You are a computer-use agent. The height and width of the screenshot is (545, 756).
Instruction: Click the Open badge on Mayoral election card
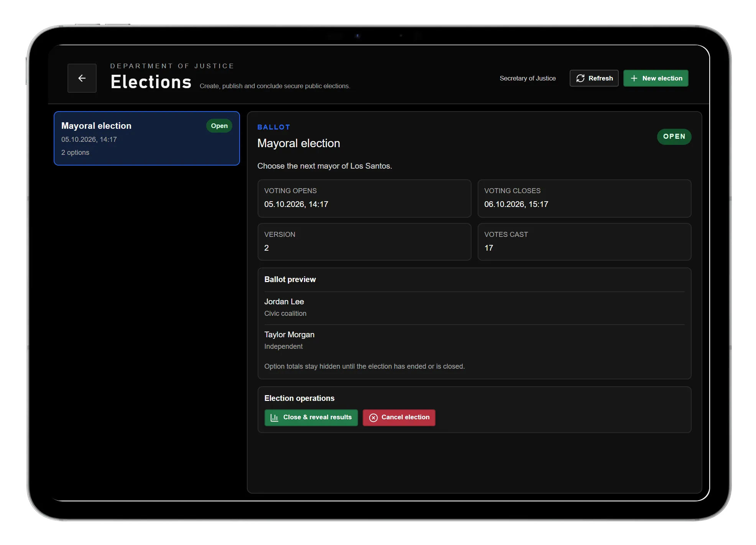click(219, 126)
